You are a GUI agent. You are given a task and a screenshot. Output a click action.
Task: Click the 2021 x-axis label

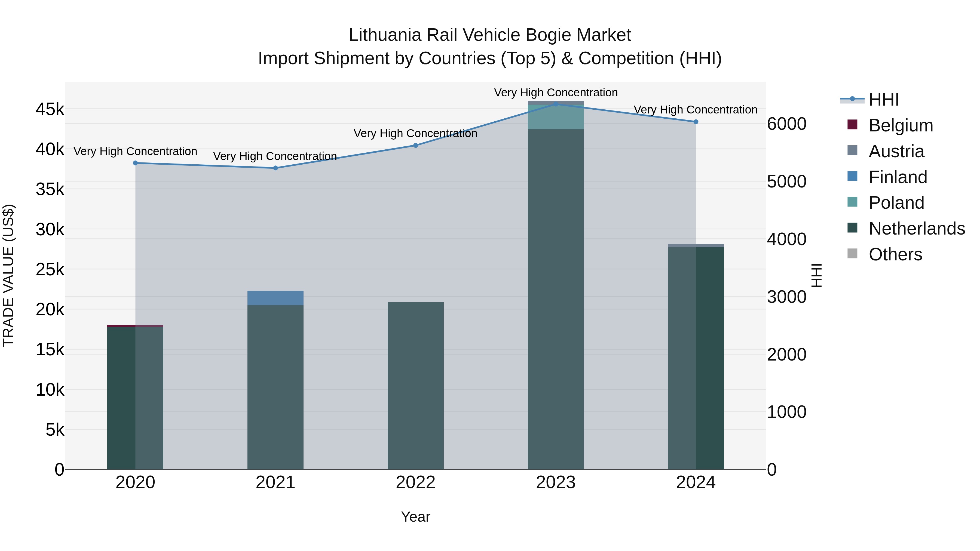click(x=275, y=482)
